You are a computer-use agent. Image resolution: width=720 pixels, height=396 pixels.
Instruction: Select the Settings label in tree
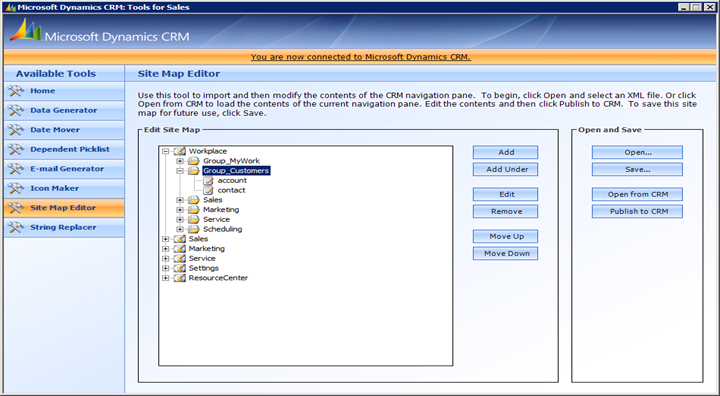click(x=203, y=268)
